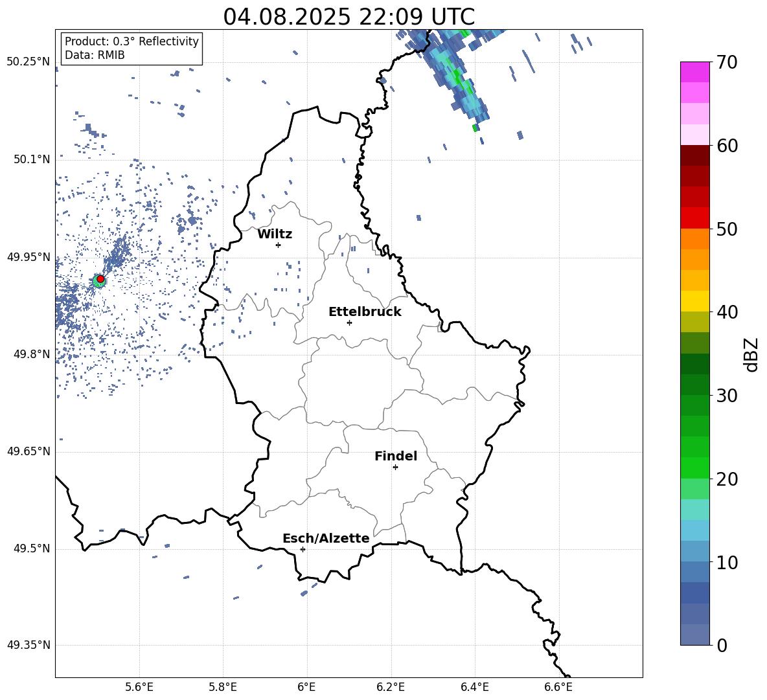Screen dimensions: 767x700
Task: Click the 60 tick label on the colorbar
Action: pyautogui.click(x=727, y=146)
